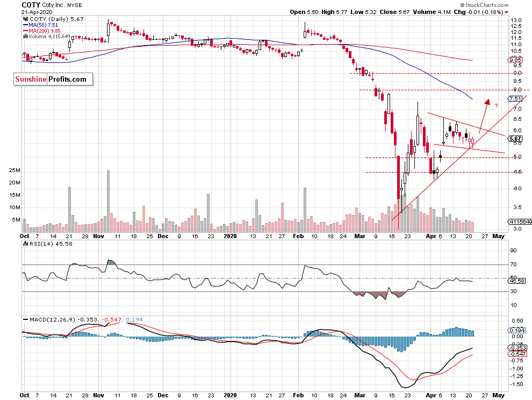Click the red down-triangle next to Chg

pos(507,12)
